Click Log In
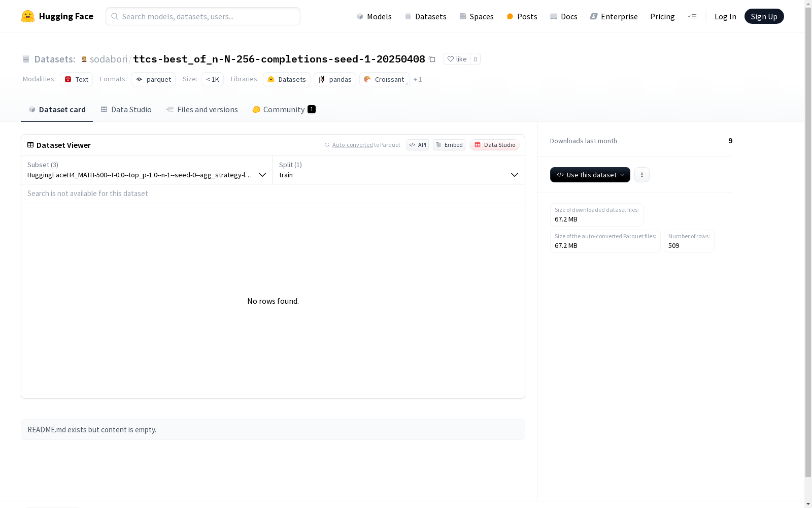Viewport: 812px width, 508px height. point(725,16)
